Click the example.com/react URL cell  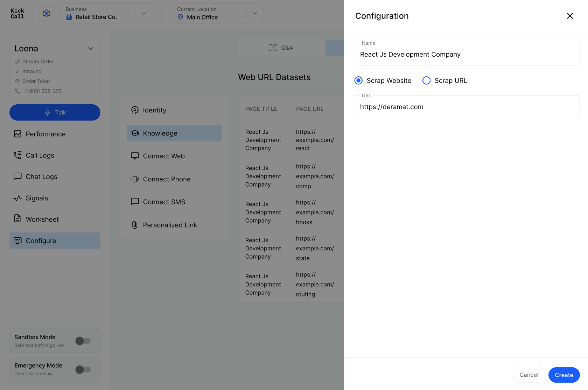(x=315, y=140)
